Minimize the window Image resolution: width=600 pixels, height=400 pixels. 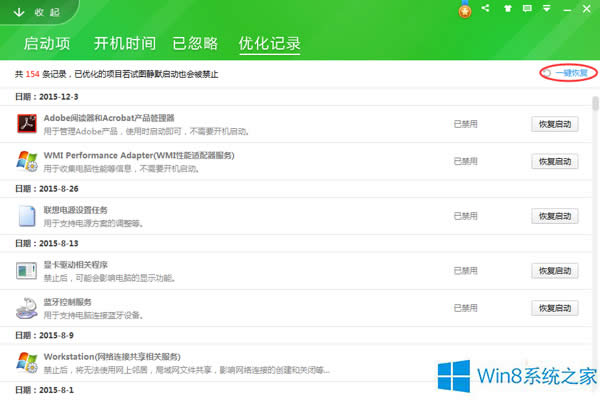click(x=567, y=10)
